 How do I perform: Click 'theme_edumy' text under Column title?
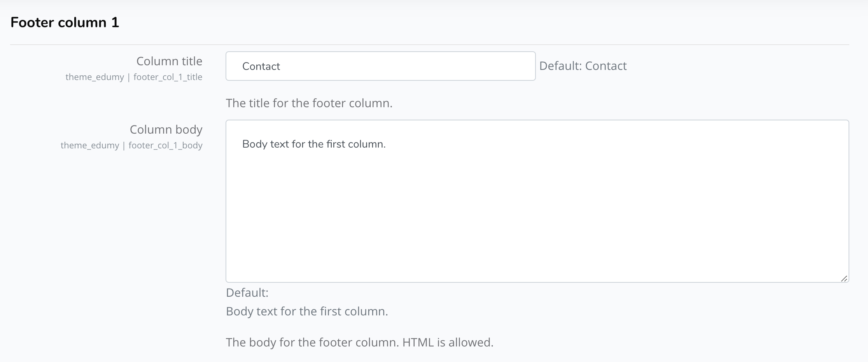pyautogui.click(x=94, y=77)
